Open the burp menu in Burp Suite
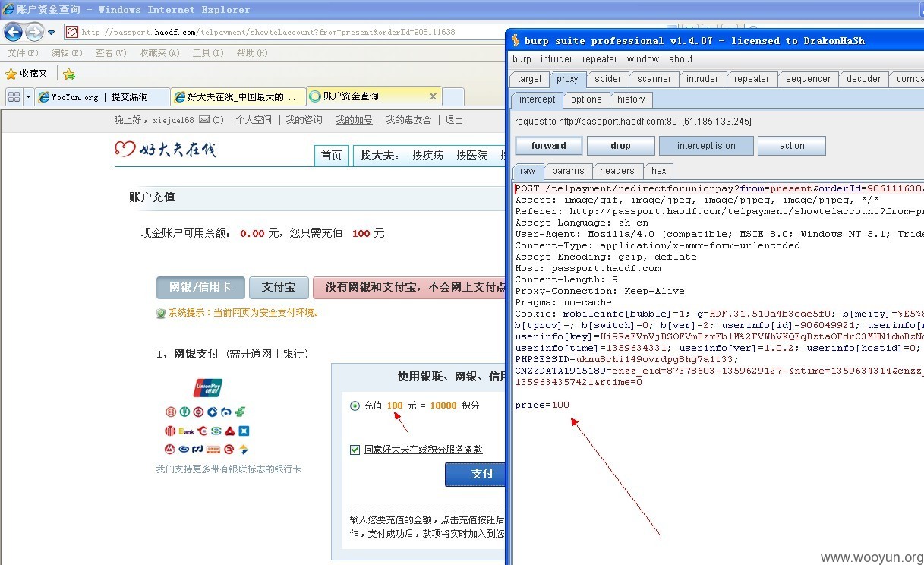Image resolution: width=924 pixels, height=565 pixels. click(x=522, y=59)
